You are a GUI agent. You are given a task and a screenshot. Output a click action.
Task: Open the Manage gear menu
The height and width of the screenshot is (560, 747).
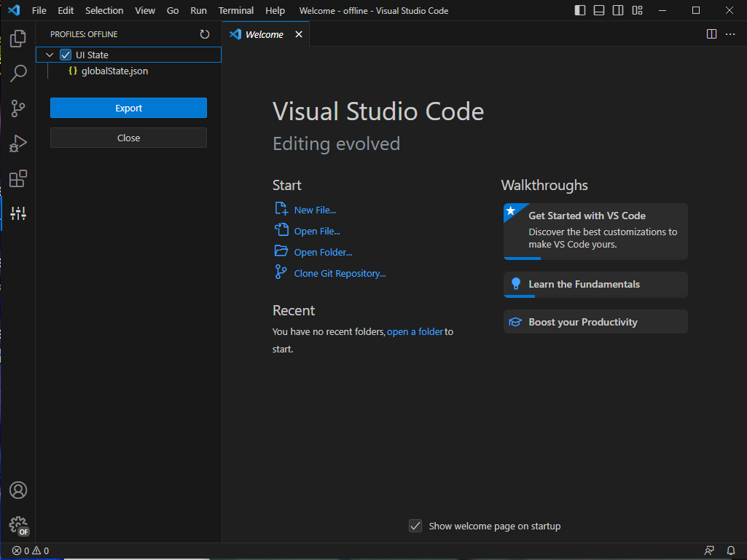[17, 525]
